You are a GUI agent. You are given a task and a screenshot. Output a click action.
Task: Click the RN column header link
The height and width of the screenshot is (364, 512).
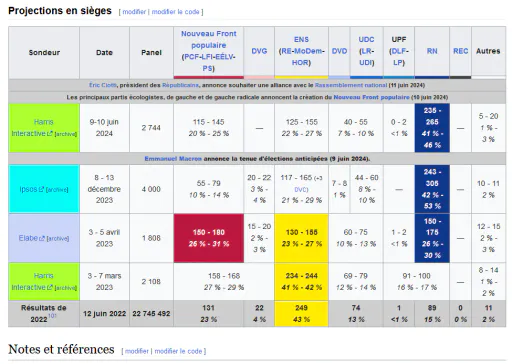[432, 51]
